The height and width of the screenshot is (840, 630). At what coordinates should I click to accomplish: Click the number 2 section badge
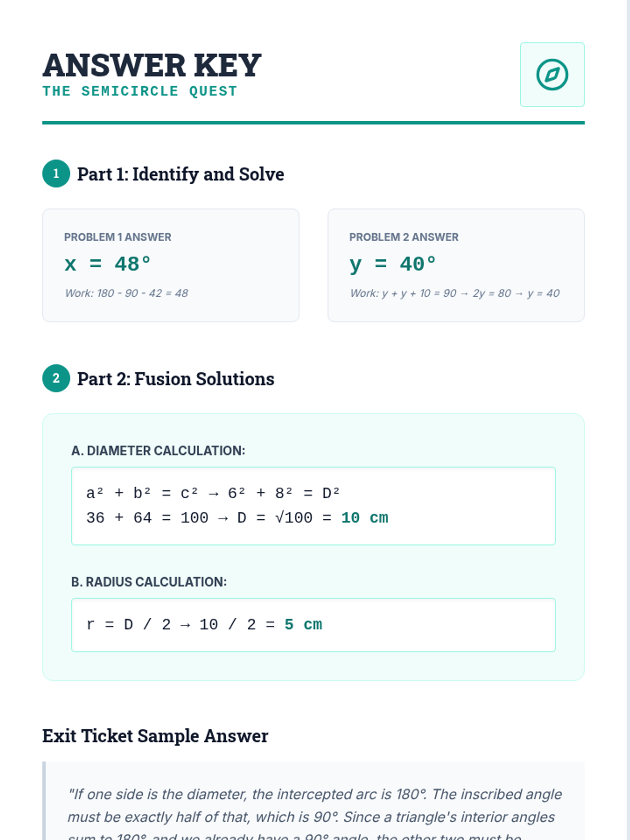[56, 379]
